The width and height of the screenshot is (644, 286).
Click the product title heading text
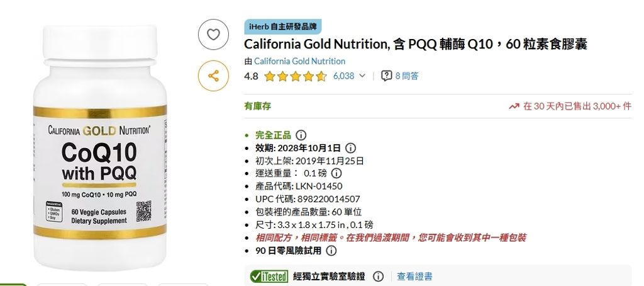tap(415, 44)
